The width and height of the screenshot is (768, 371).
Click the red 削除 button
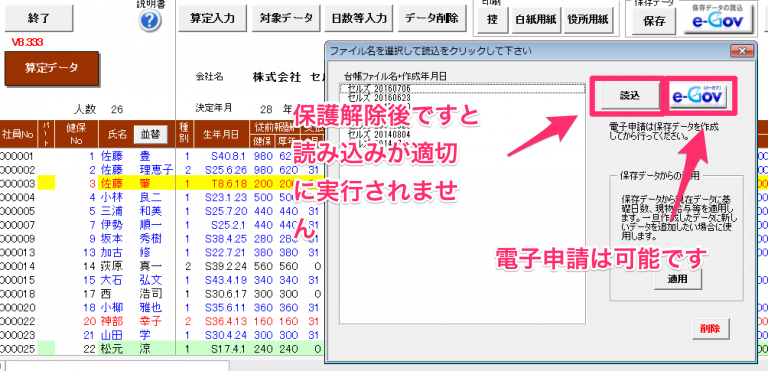click(710, 329)
